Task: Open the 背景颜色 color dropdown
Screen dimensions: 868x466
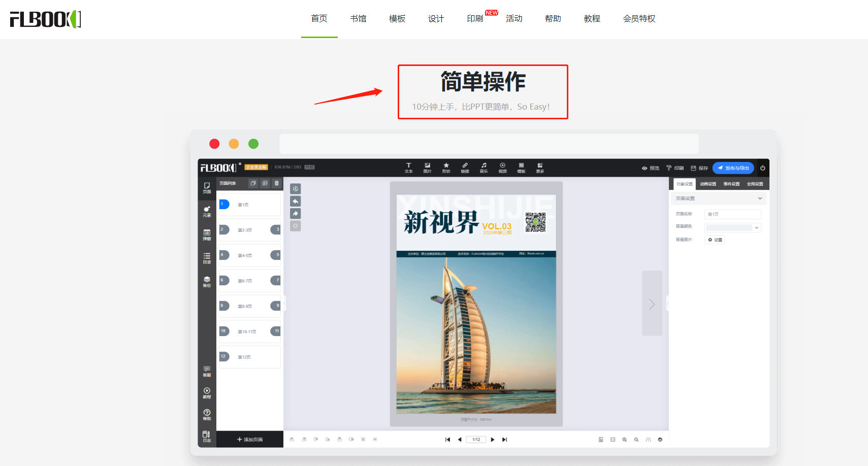Action: (x=732, y=227)
